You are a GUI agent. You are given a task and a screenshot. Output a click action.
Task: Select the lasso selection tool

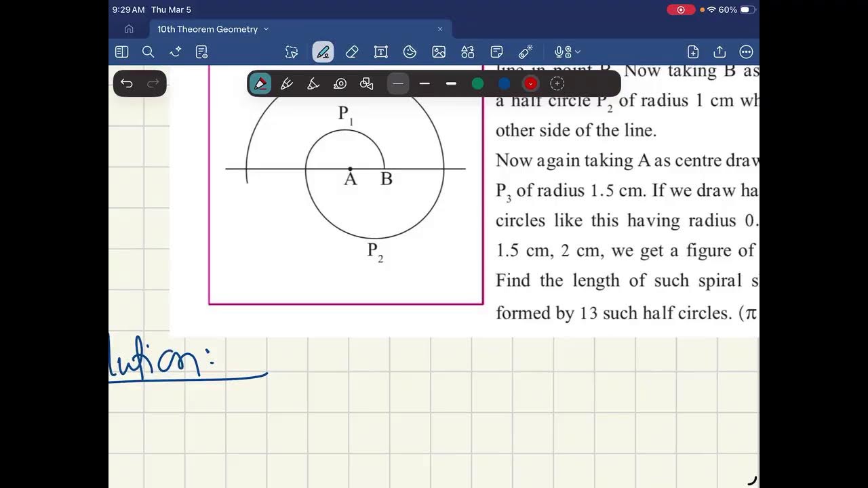(x=292, y=52)
